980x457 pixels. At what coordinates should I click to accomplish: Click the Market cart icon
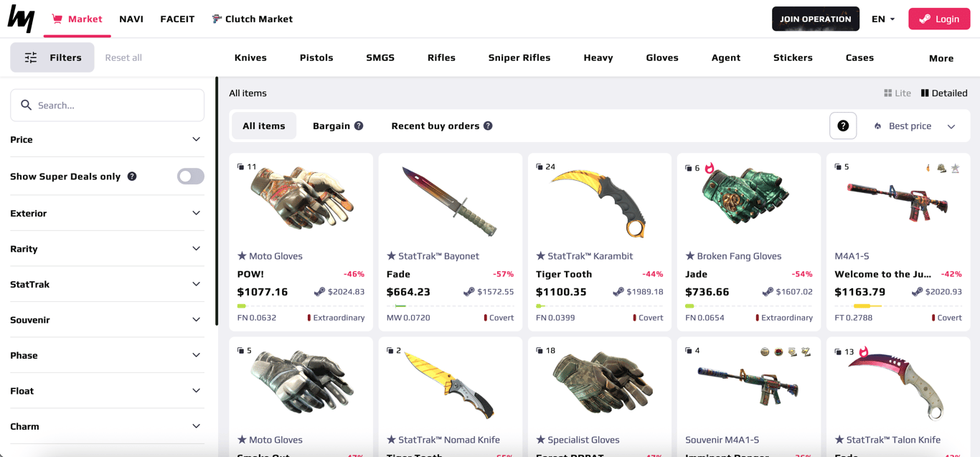(57, 19)
